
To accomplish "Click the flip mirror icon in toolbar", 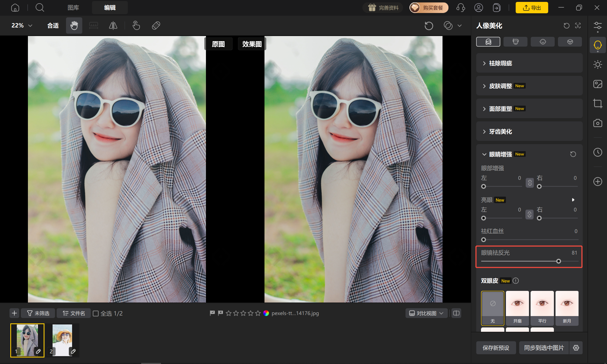I will tap(113, 25).
